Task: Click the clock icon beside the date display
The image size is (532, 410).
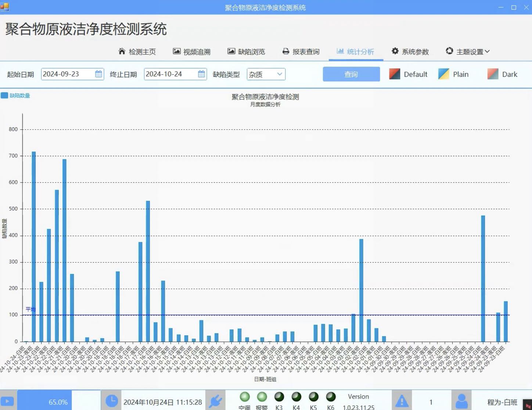Action: pyautogui.click(x=111, y=401)
